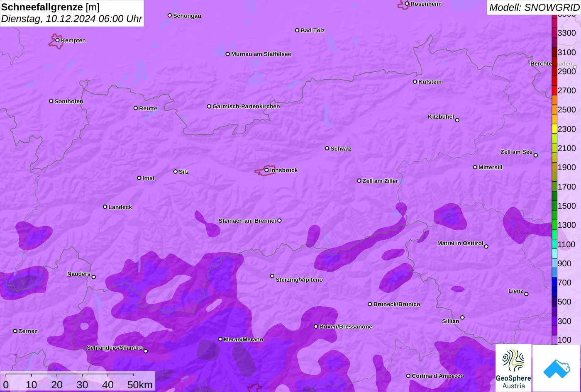Click the Innsbruck city marker
The image size is (581, 392).
[x=266, y=170]
